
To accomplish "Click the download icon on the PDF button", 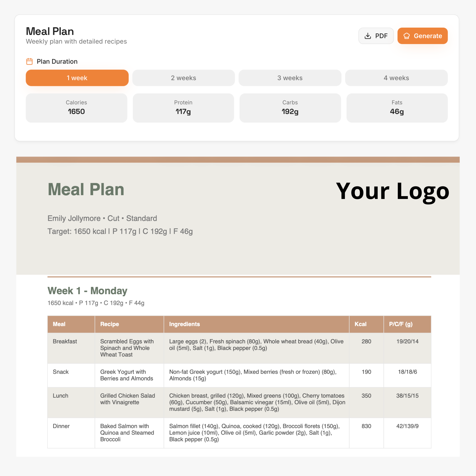I will pyautogui.click(x=368, y=36).
